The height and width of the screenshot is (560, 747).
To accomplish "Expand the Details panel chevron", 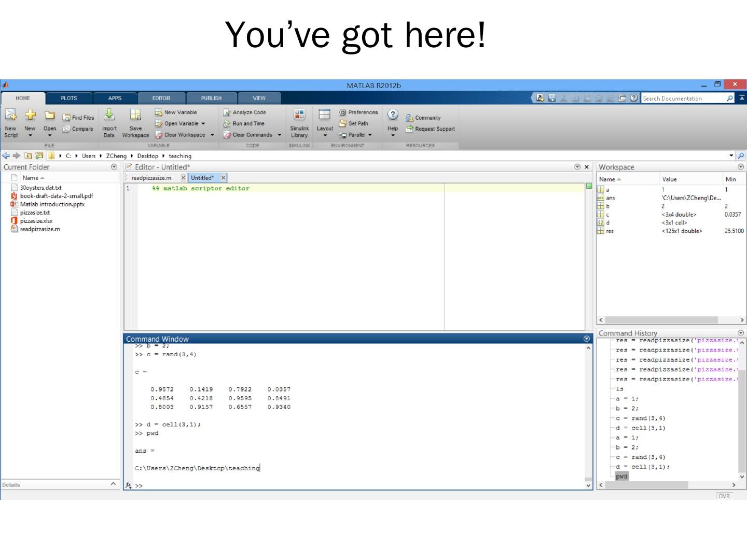I will coord(113,484).
